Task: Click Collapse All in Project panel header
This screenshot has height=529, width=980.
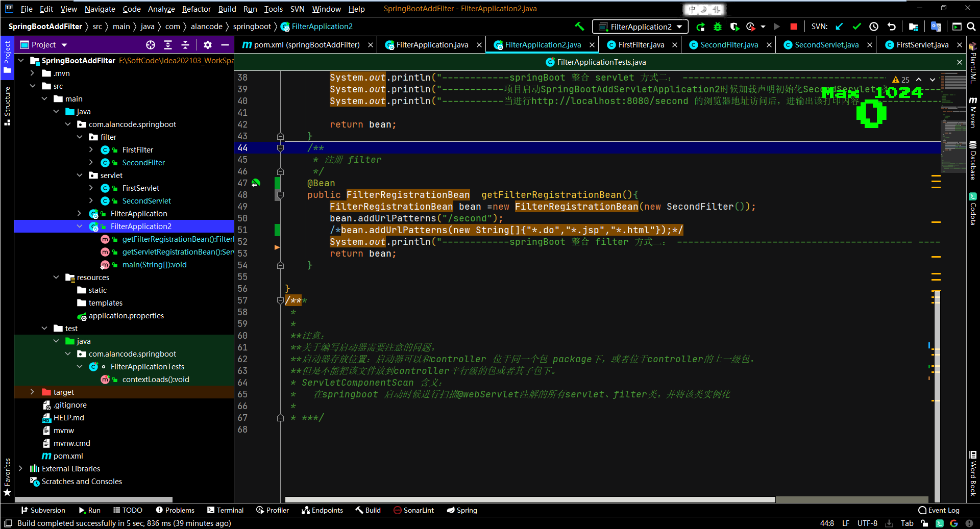Action: pyautogui.click(x=185, y=45)
